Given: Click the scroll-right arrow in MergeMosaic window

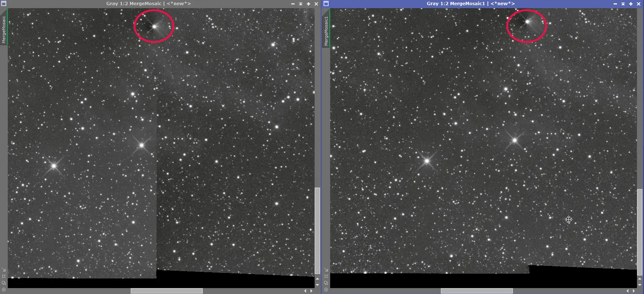Looking at the screenshot, I should click(x=311, y=291).
